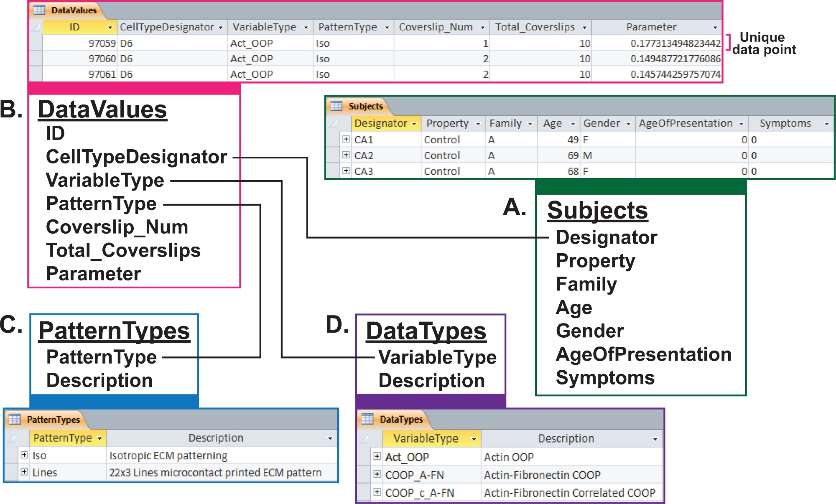
Task: Open the Designator column filter dropdown
Action: point(414,124)
